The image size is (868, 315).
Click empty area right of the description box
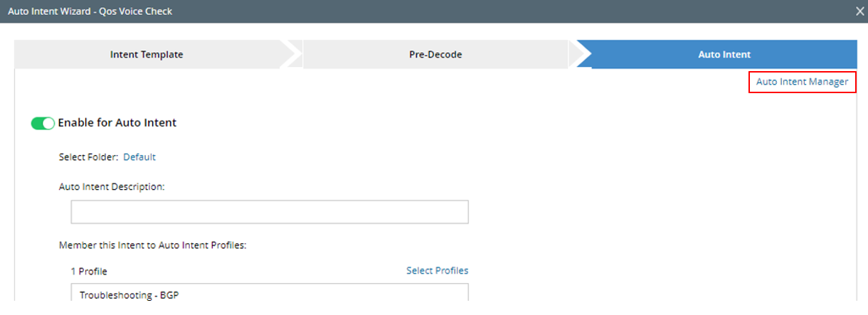pyautogui.click(x=640, y=212)
